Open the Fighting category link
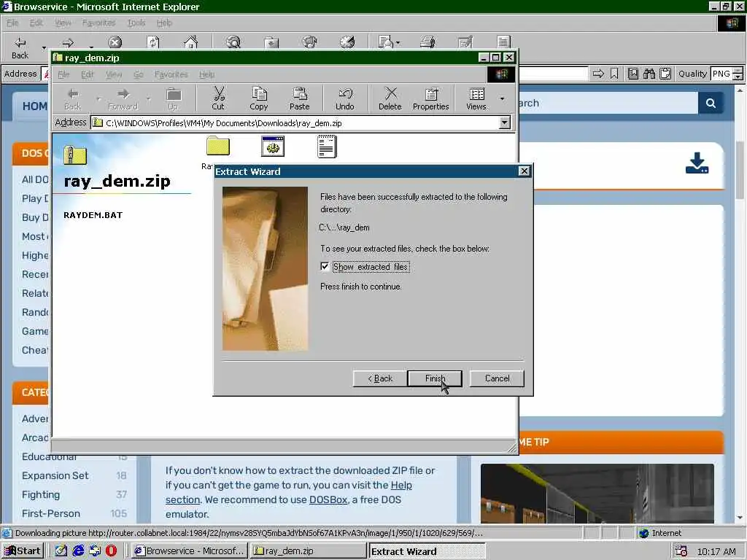This screenshot has height=560, width=747. coord(41,495)
